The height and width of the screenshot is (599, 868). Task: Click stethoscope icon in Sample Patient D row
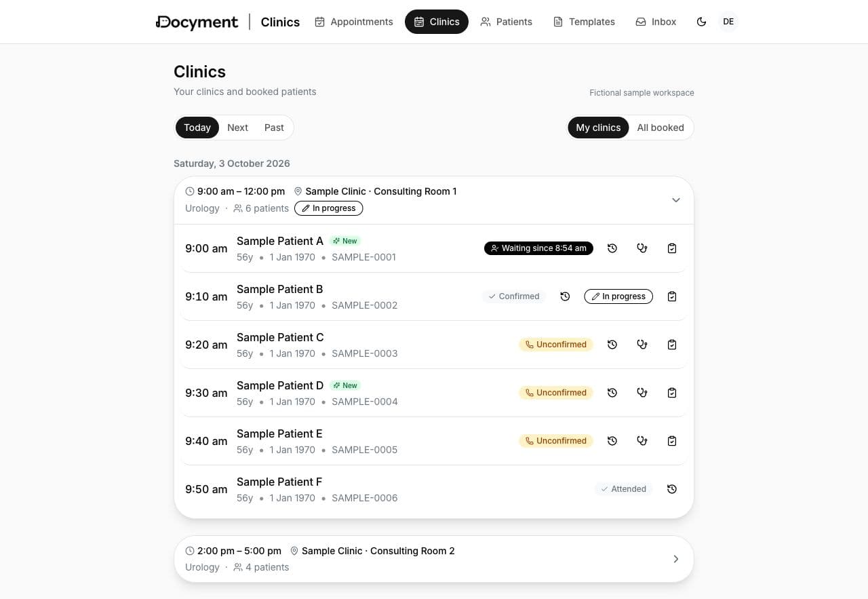(642, 393)
